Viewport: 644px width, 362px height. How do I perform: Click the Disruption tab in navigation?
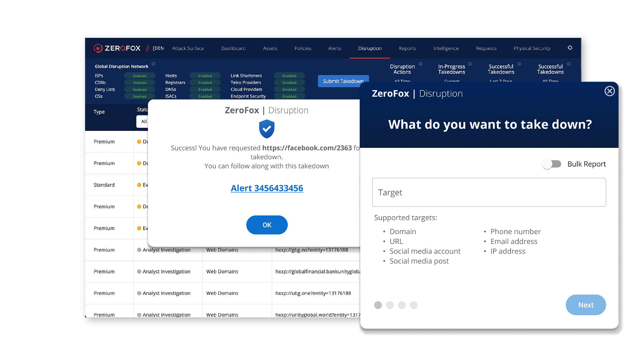[x=370, y=48]
